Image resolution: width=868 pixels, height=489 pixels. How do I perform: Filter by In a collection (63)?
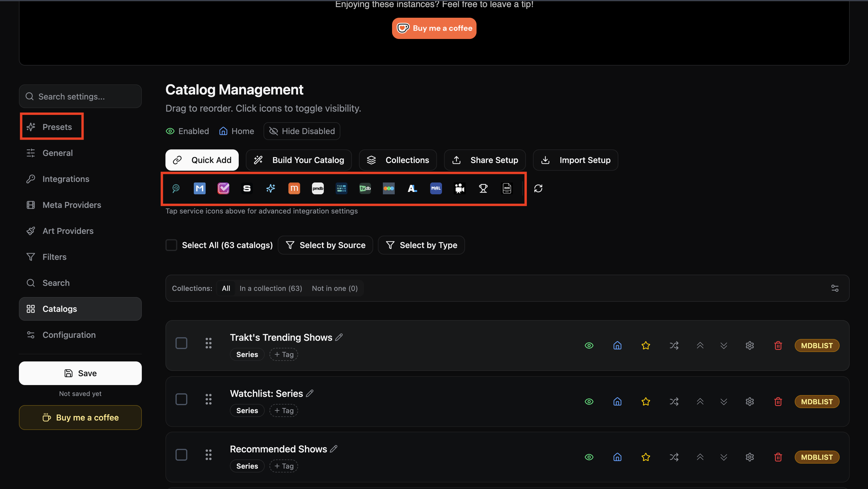coord(271,288)
